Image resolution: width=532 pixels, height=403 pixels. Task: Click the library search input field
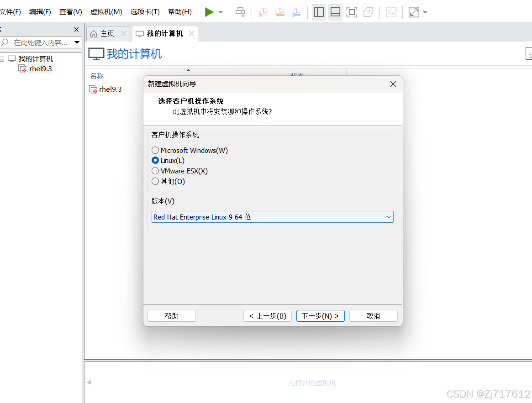(x=41, y=42)
